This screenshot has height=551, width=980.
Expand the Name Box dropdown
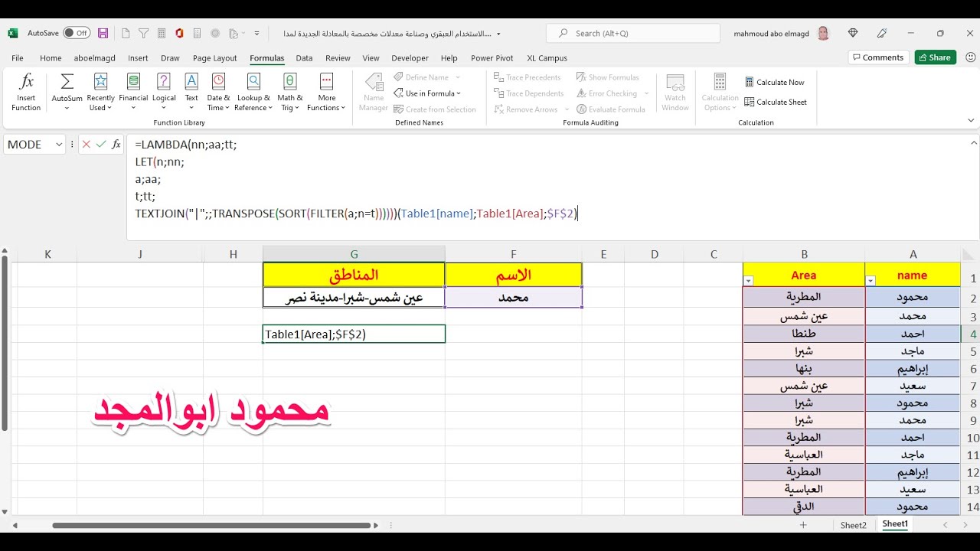58,145
